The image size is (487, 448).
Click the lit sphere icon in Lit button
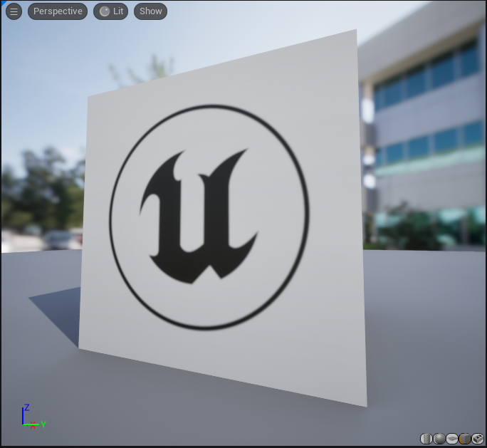point(105,11)
